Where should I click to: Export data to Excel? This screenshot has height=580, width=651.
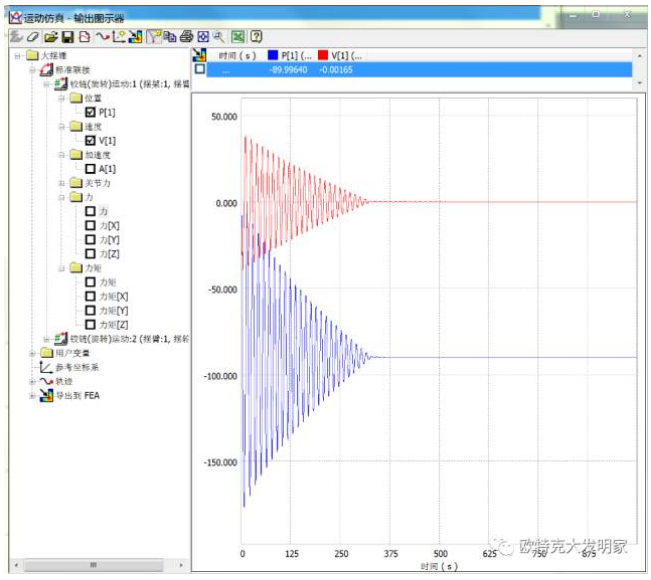click(x=238, y=37)
